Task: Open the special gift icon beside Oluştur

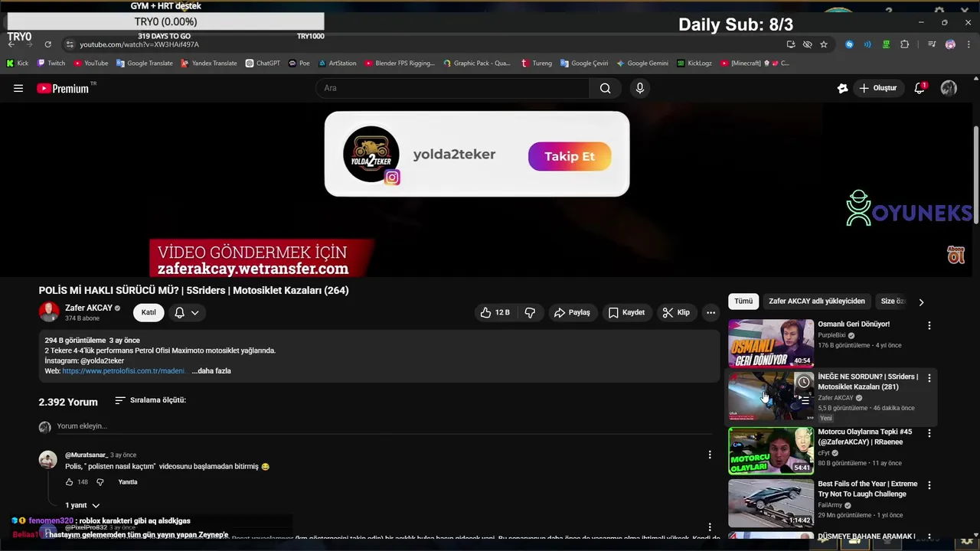Action: (x=843, y=88)
